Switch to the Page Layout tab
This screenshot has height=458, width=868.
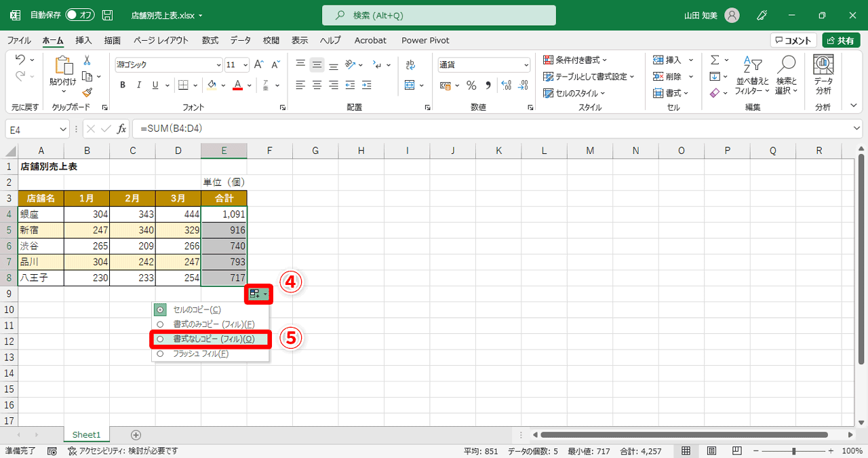point(161,40)
